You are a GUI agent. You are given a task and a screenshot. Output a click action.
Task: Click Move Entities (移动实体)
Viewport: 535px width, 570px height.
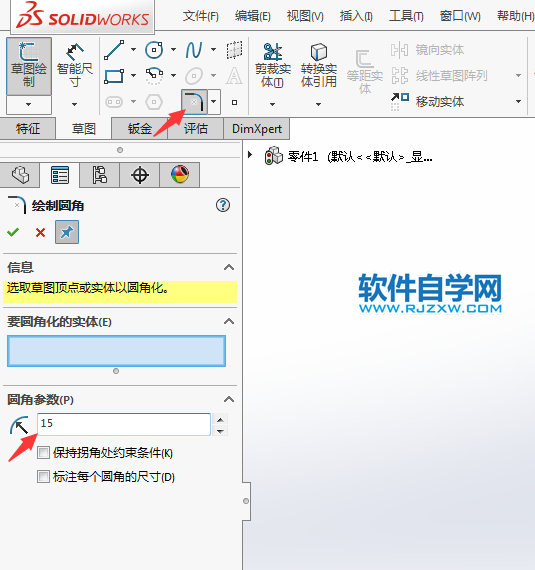427,101
